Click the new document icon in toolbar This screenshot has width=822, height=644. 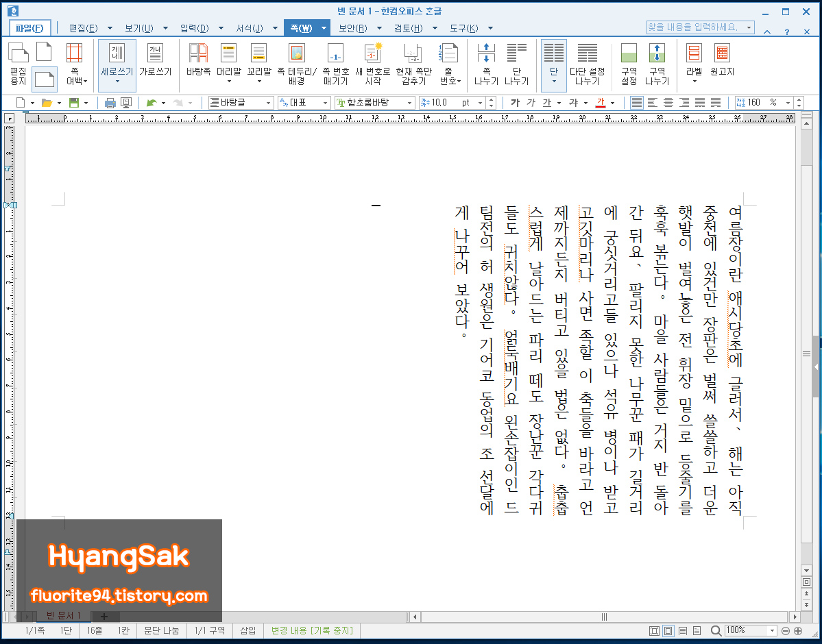(21, 103)
